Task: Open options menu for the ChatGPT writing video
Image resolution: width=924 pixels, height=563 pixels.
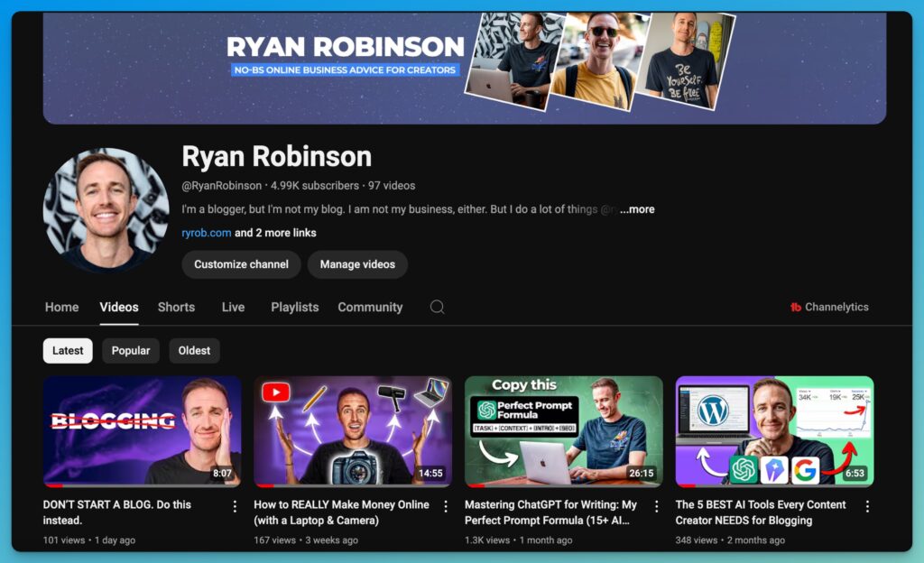Action: [657, 507]
